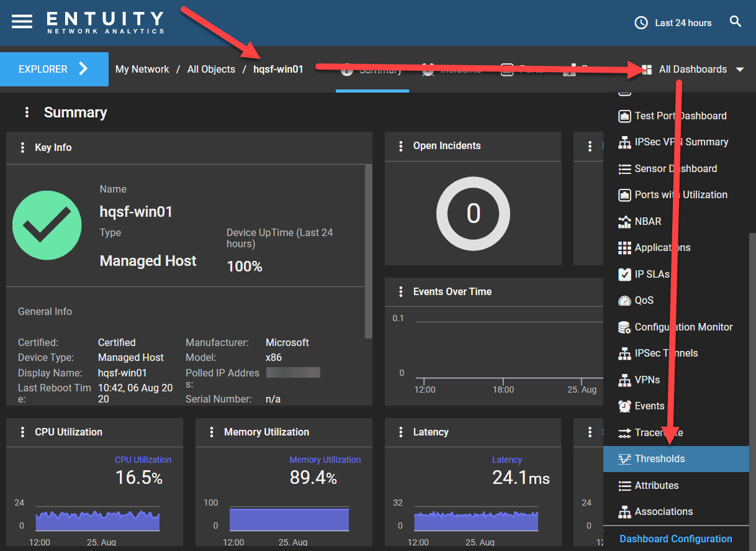Click the clock icon beside Last 24 hours

tap(641, 23)
